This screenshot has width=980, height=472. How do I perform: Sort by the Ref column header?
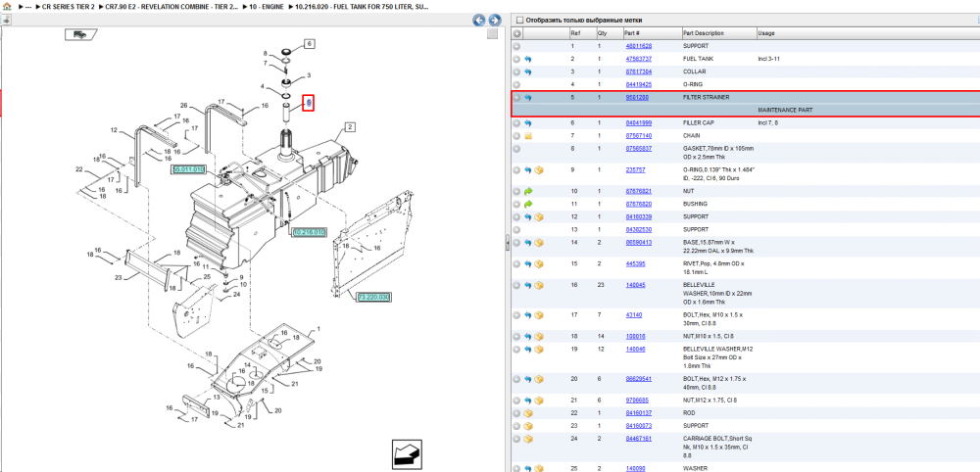(575, 33)
